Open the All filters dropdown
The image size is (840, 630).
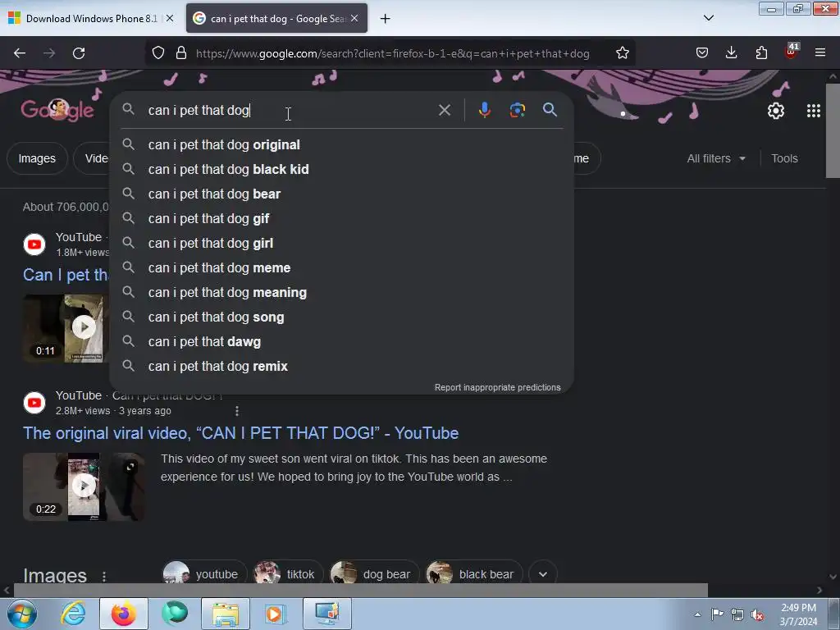(x=716, y=158)
